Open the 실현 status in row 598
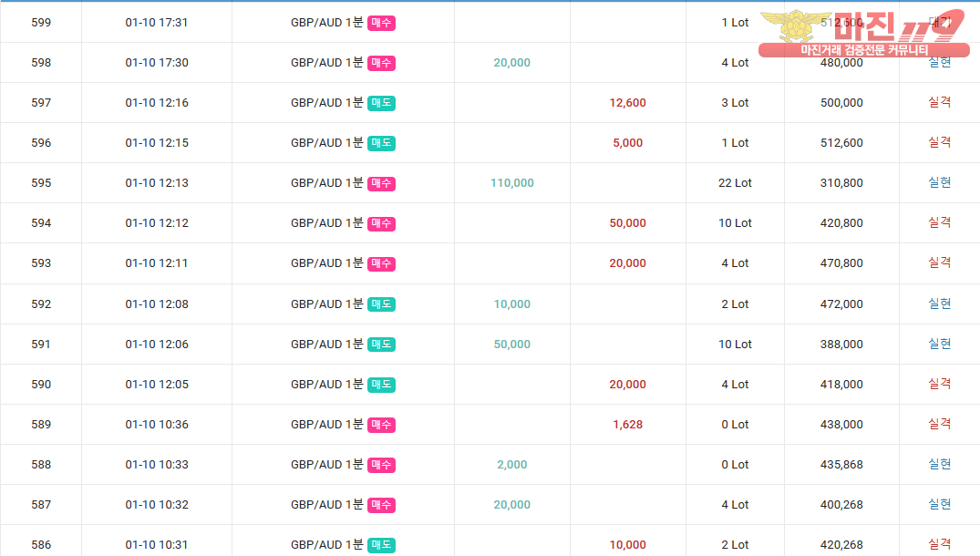The image size is (980, 556). pyautogui.click(x=939, y=62)
